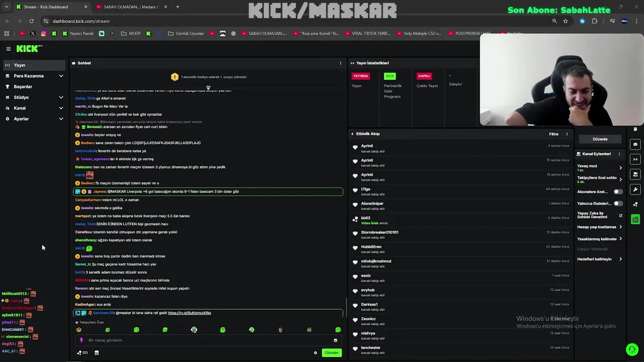Open chat settings gear icon
644x362 pixels.
pyautogui.click(x=315, y=353)
